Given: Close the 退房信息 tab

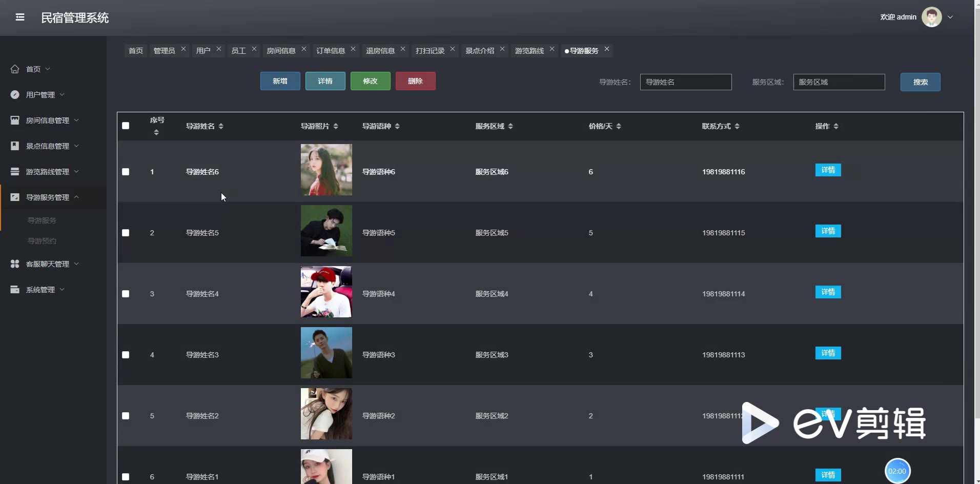Looking at the screenshot, I should click(403, 49).
